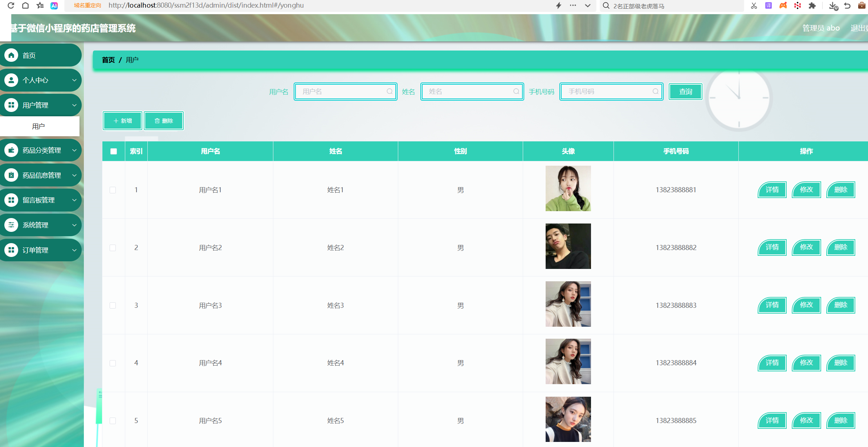Open the three-dots more options icon
Viewport: 868px width, 447px height.
click(573, 5)
